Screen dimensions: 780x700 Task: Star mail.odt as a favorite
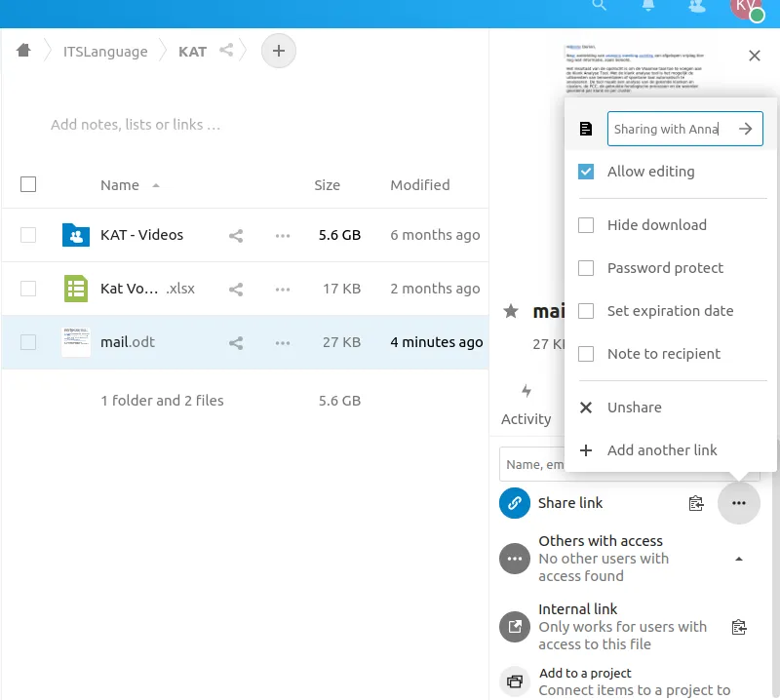pos(510,312)
